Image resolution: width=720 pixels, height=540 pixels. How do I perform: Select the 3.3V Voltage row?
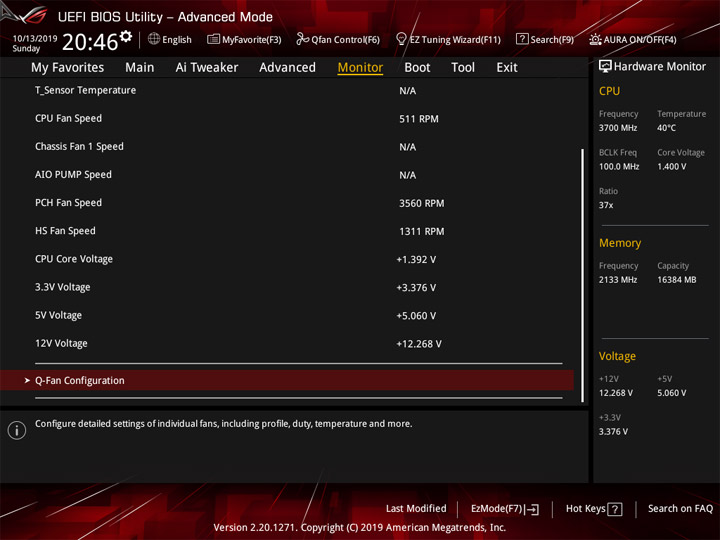point(287,287)
